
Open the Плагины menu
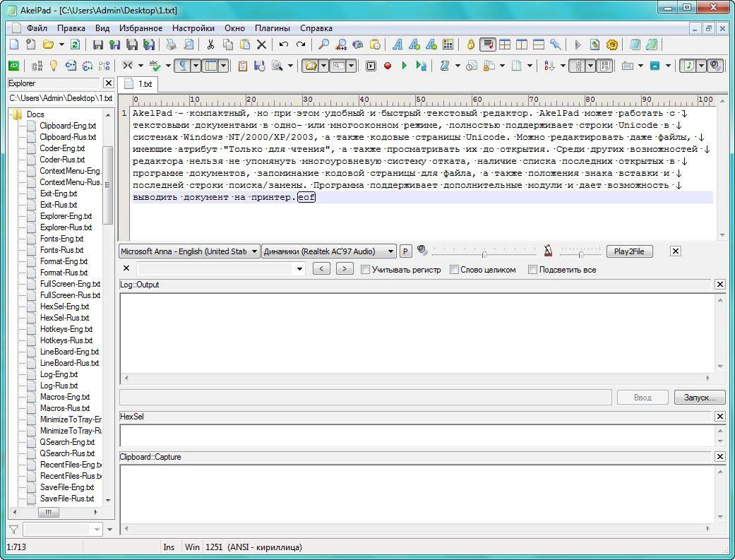point(273,28)
